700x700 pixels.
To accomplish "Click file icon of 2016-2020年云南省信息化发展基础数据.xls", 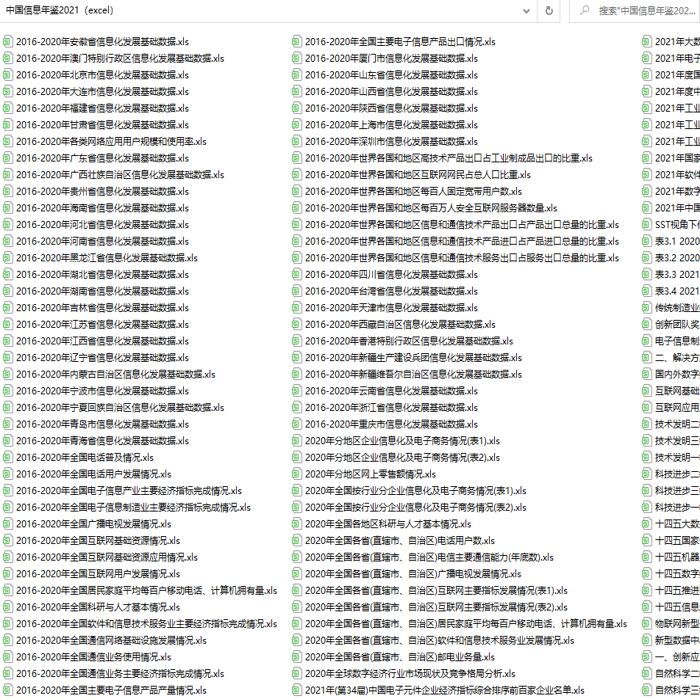I will (296, 391).
